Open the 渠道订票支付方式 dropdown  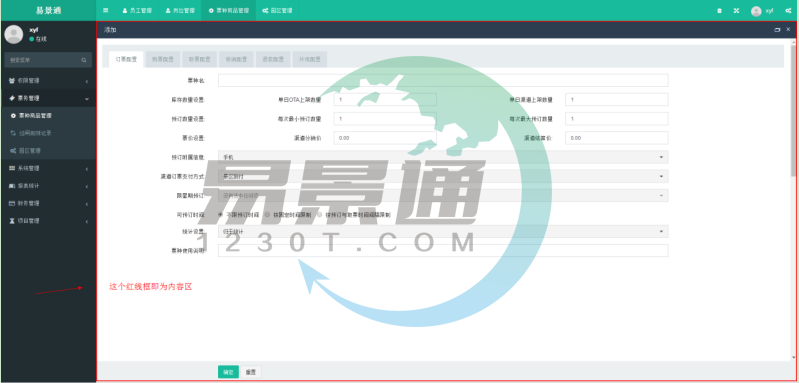(443, 176)
